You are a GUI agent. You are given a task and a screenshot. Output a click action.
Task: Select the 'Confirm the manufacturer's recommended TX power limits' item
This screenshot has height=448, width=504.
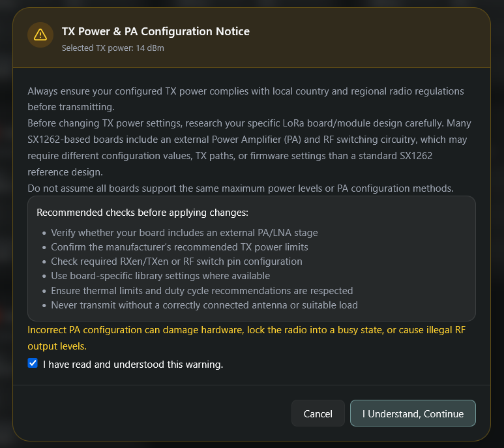point(179,247)
